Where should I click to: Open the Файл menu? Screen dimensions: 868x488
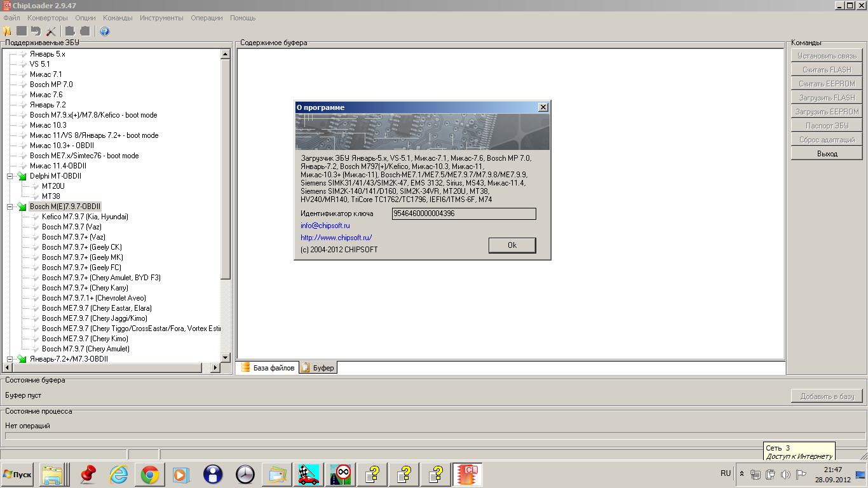(x=11, y=18)
